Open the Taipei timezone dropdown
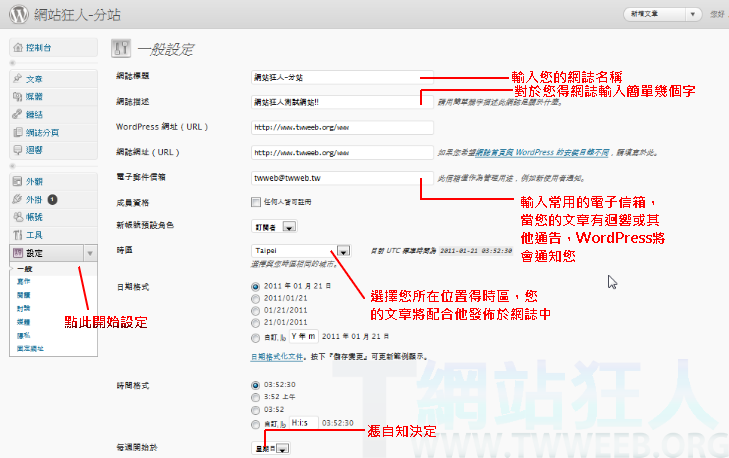Viewport: 729px width, 458px height. (x=301, y=251)
